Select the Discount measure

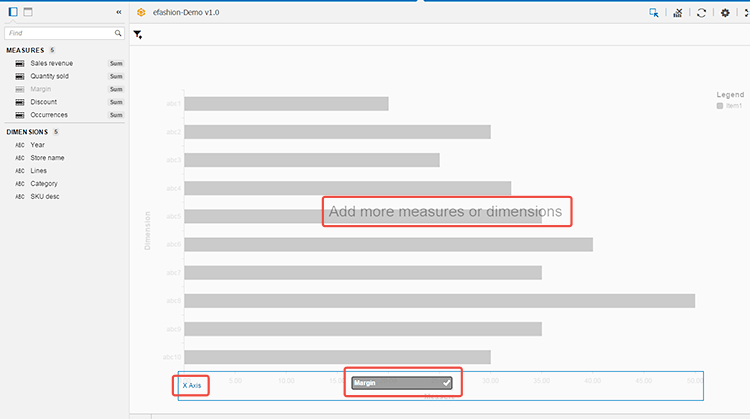coord(44,102)
